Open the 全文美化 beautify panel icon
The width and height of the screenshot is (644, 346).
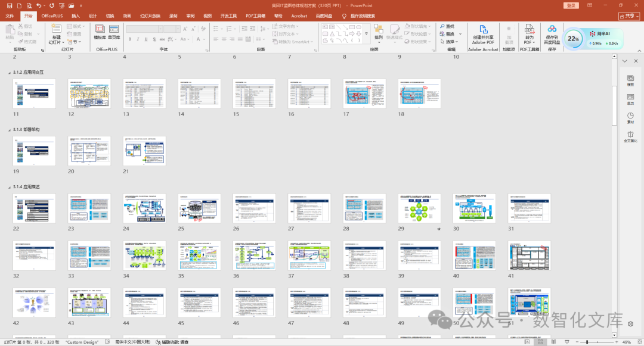[x=630, y=137]
